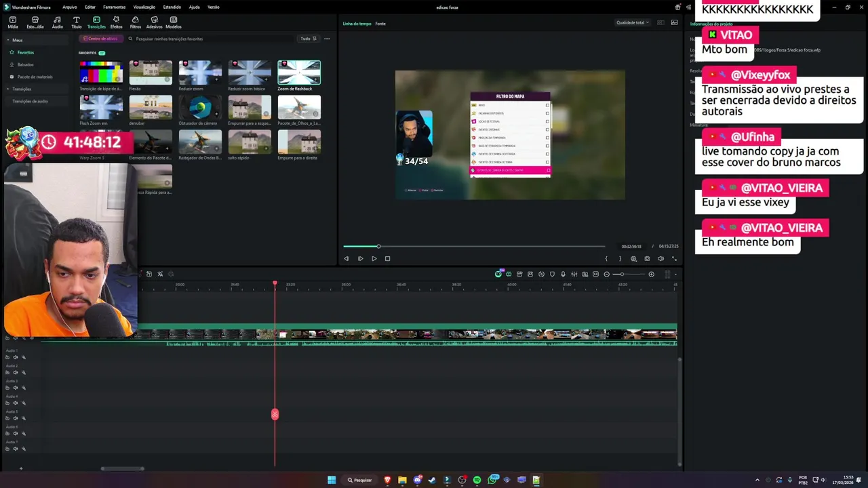
Task: Click the mark-out bracket icon
Action: (620, 258)
